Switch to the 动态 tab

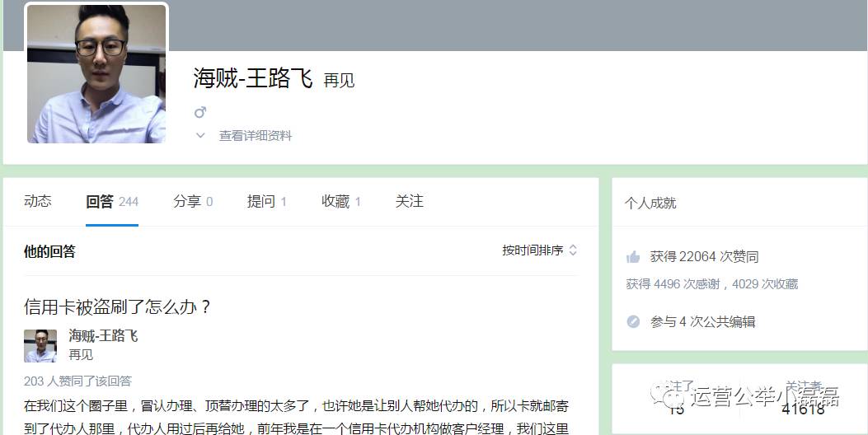click(38, 201)
